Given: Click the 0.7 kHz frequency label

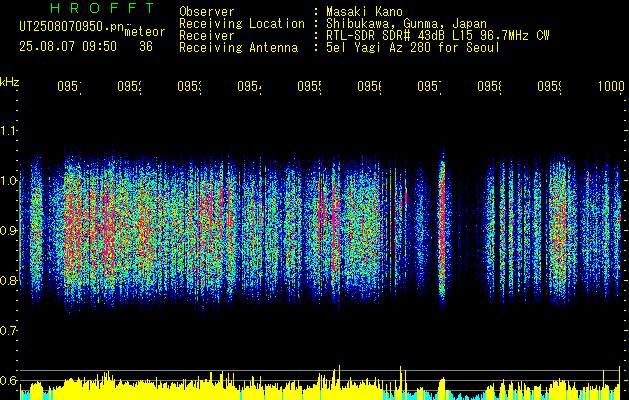Looking at the screenshot, I should (8, 331).
